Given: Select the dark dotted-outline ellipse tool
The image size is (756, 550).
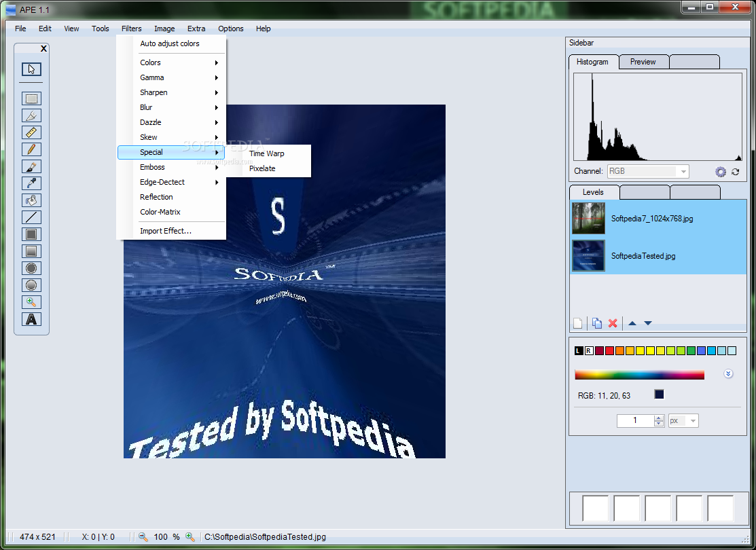Looking at the screenshot, I should point(31,268).
